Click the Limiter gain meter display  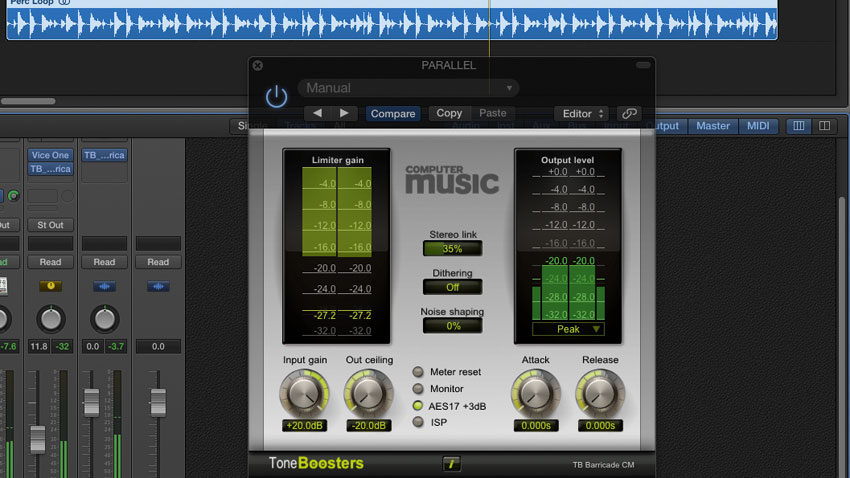[x=336, y=246]
